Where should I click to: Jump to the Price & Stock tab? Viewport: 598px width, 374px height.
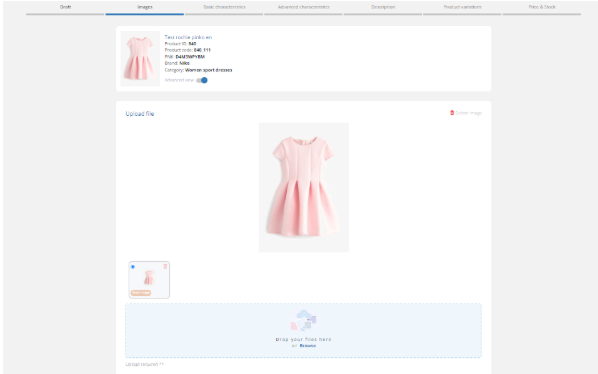542,7
